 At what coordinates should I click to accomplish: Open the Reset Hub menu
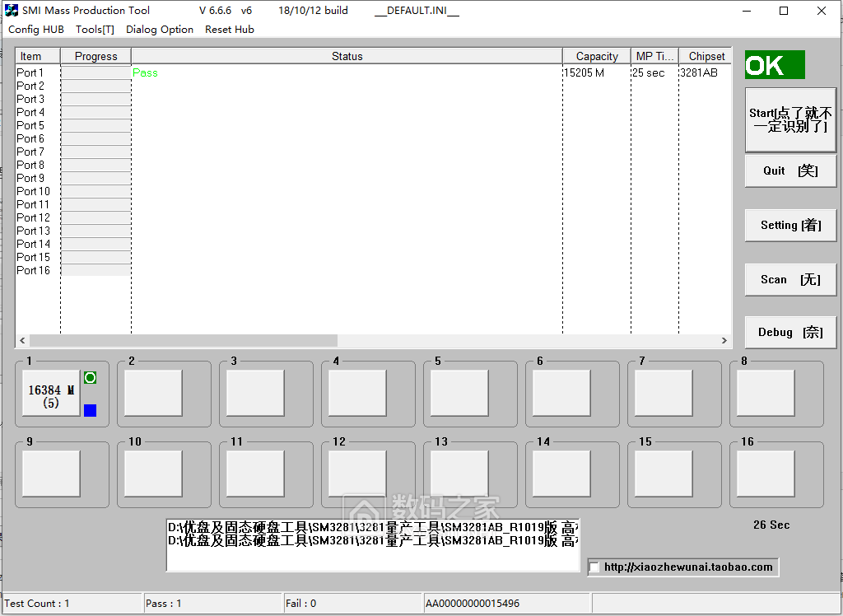[230, 30]
